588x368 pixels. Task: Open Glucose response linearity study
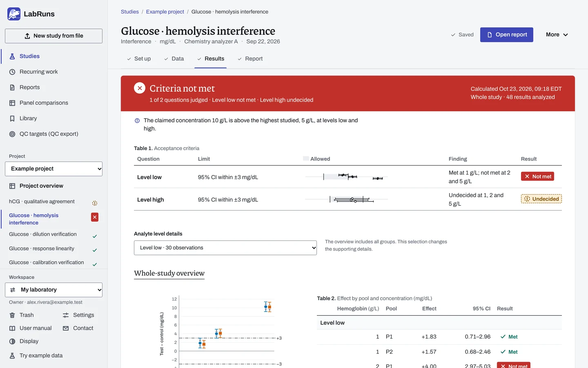point(53,249)
